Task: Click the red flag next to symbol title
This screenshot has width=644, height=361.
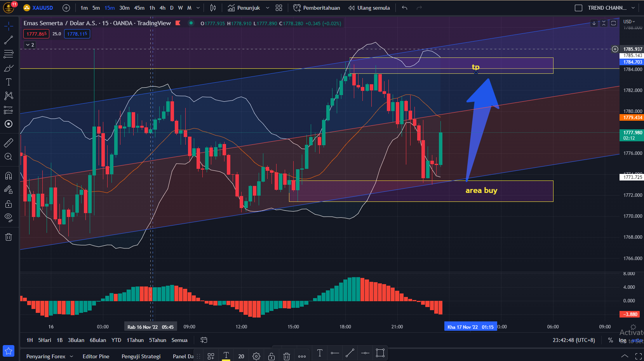Action: tap(178, 23)
